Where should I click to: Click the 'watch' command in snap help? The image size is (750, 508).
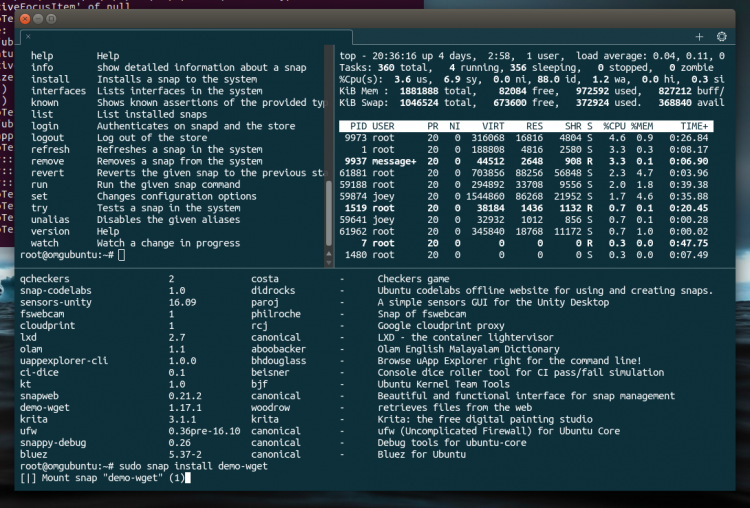click(x=44, y=243)
